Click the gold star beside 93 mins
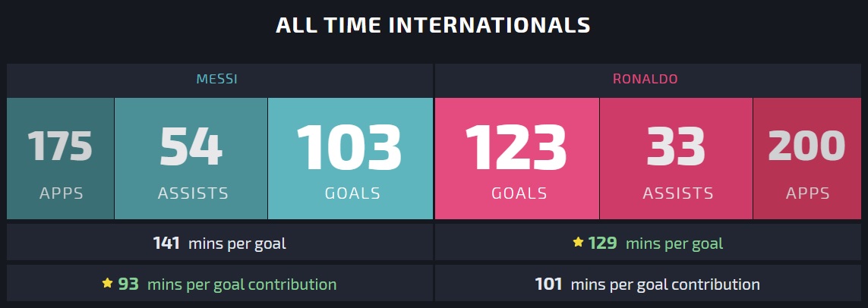Viewport: 868px width, 308px height. pyautogui.click(x=107, y=283)
